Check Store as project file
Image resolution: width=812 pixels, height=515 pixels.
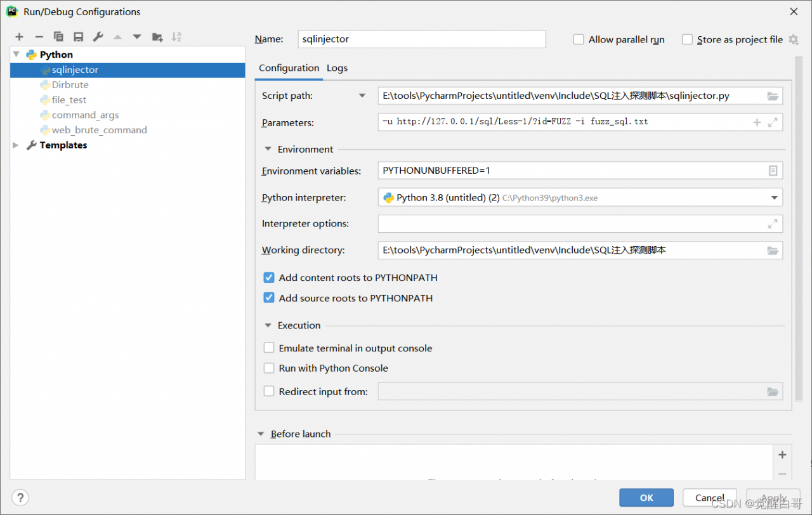[687, 39]
